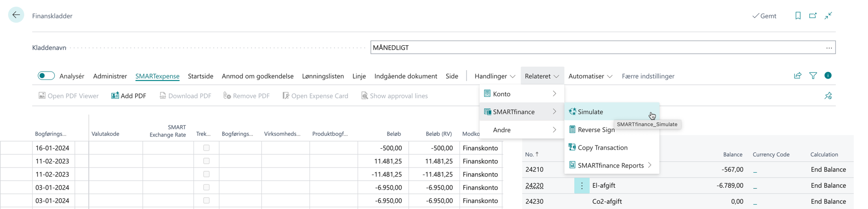Choose Copy Transaction menu item
The height and width of the screenshot is (209, 868).
[602, 148]
